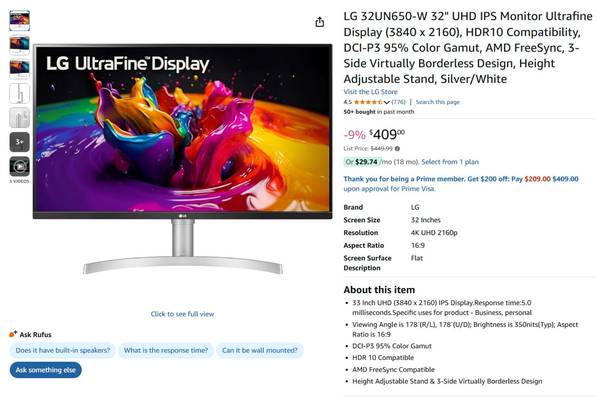This screenshot has height=400, width=600.
Task: Click the List Price info icon
Action: click(x=398, y=149)
